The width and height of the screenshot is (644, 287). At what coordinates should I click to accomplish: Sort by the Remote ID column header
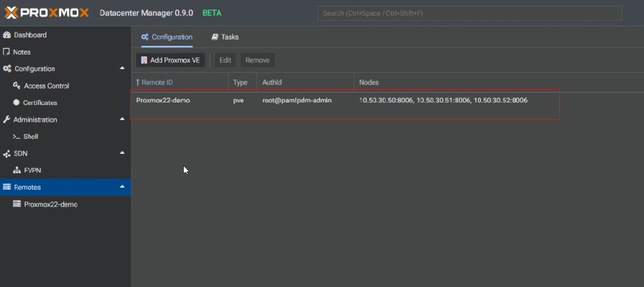point(179,82)
